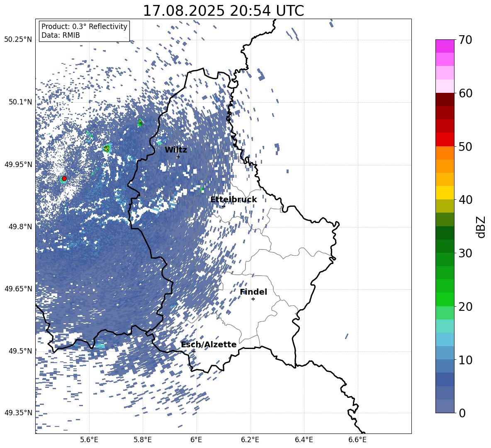The width and height of the screenshot is (491, 448).
Task: Click the orange-red echo cell west of Wiltz
Action: pos(107,148)
